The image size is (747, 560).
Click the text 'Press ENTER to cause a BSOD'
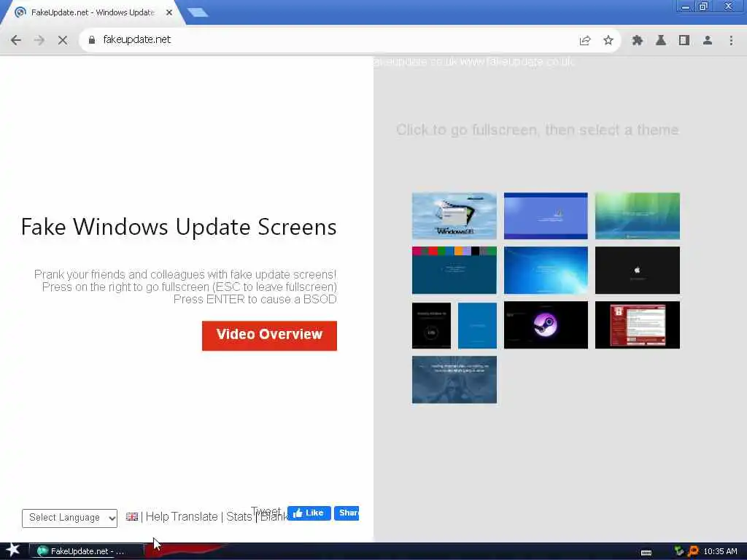click(x=255, y=299)
